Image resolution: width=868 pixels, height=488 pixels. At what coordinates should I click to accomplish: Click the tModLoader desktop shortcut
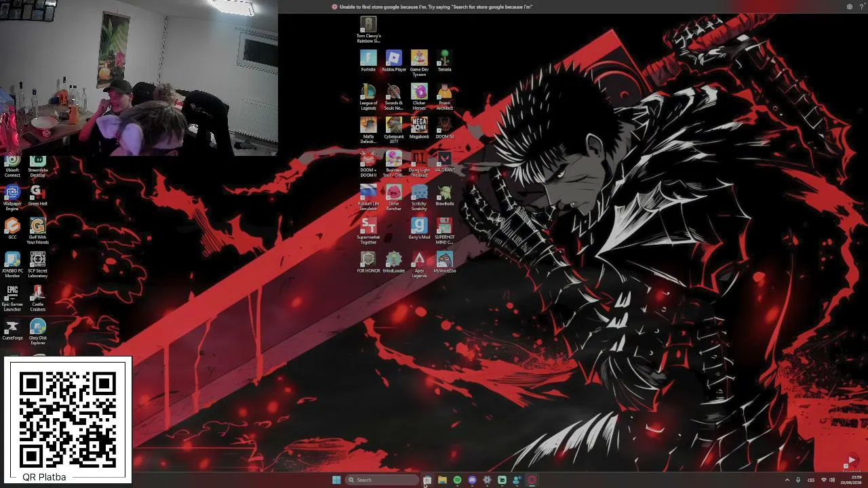(394, 262)
